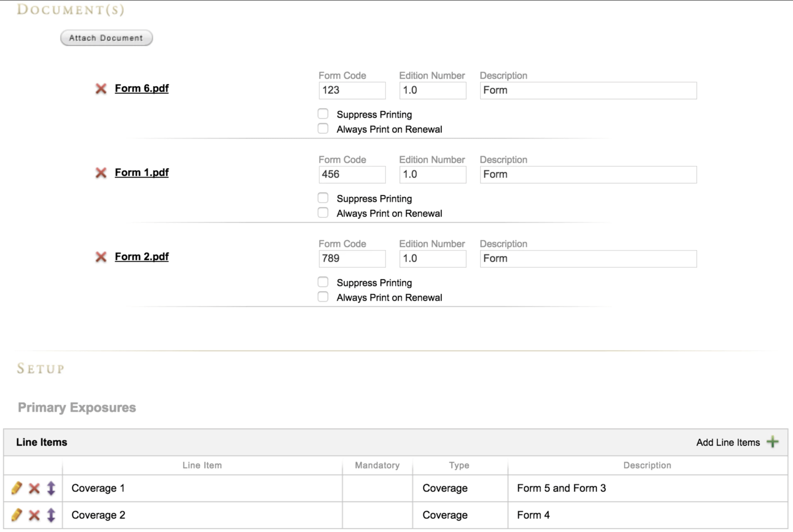
Task: Reorder Coverage 2 with the arrows icon
Action: point(51,515)
